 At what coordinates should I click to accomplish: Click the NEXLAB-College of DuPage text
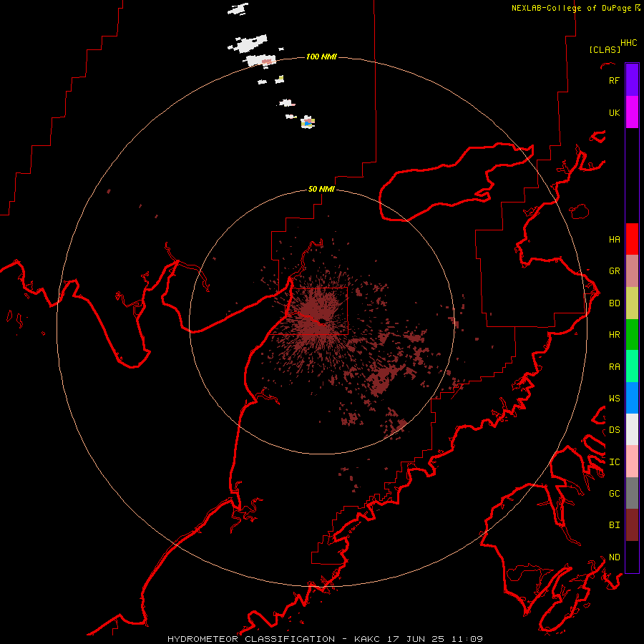click(x=571, y=8)
